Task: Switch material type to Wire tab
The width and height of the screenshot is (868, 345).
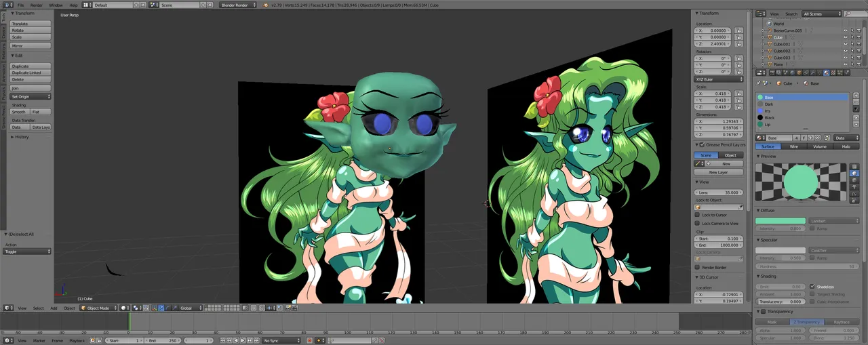Action: tap(793, 146)
